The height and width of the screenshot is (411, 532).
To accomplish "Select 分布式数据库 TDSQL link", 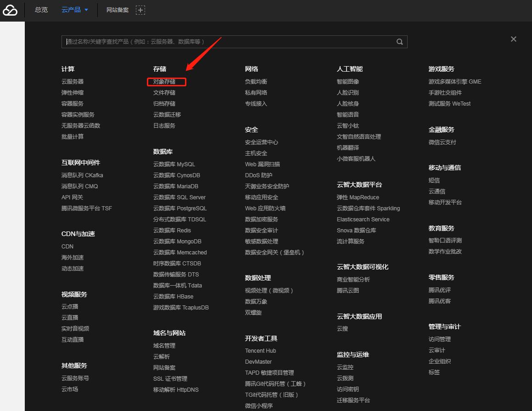I will 179,219.
